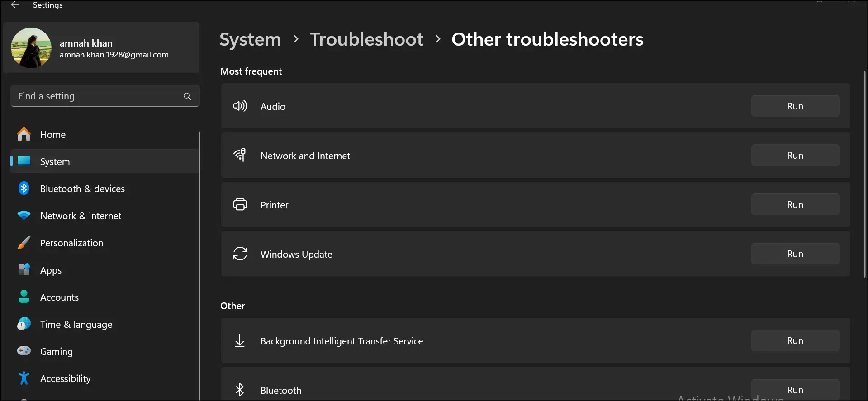Viewport: 868px width, 401px height.
Task: Run the Bluetooth troubleshooter
Action: 795,390
